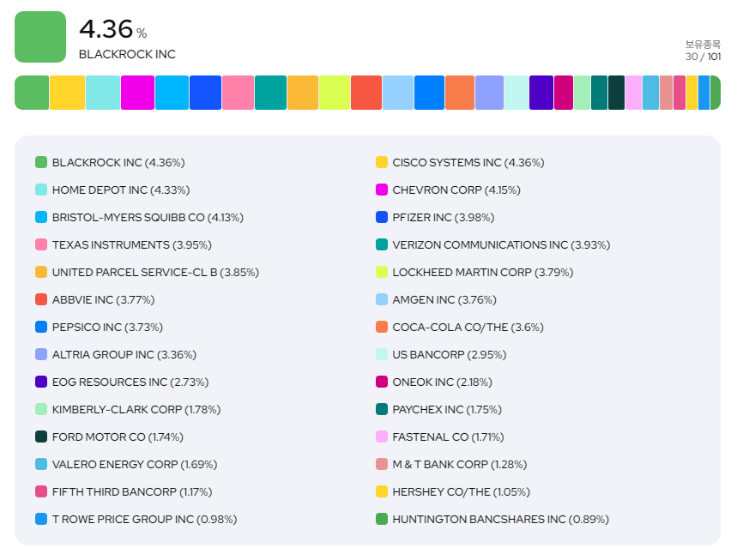737x560 pixels.
Task: Choose HERSHEY CO/THE (1.05%) legend entry
Action: 453,492
